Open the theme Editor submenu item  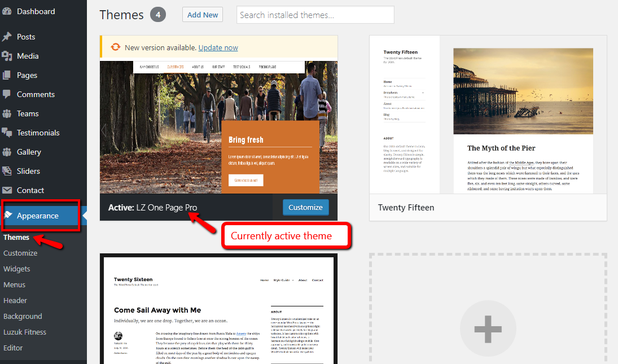point(13,348)
